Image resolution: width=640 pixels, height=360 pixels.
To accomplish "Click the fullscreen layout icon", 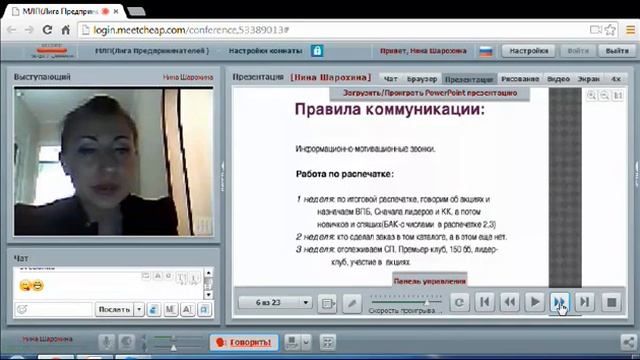I will (328, 342).
